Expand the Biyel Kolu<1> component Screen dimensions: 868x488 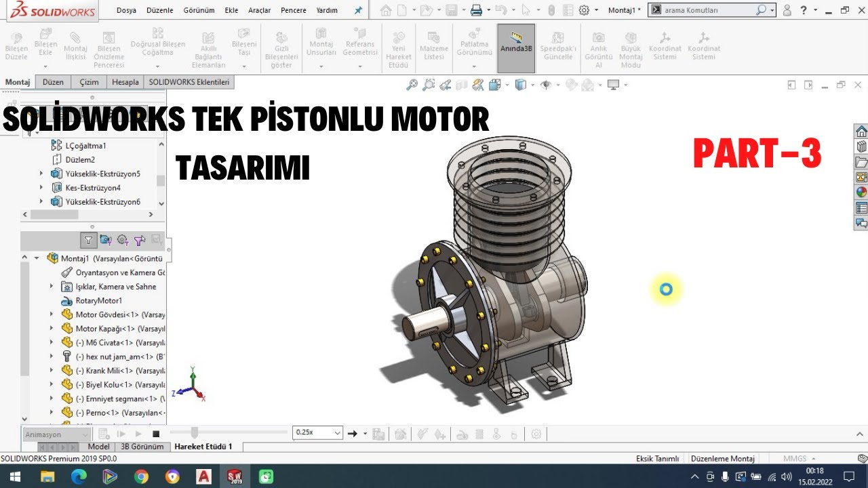(x=52, y=384)
